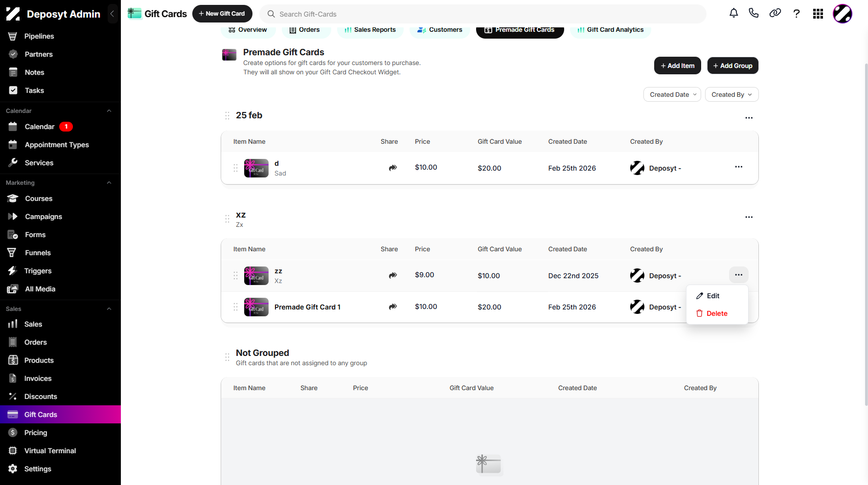Choose Edit from the context menu

coord(717,296)
